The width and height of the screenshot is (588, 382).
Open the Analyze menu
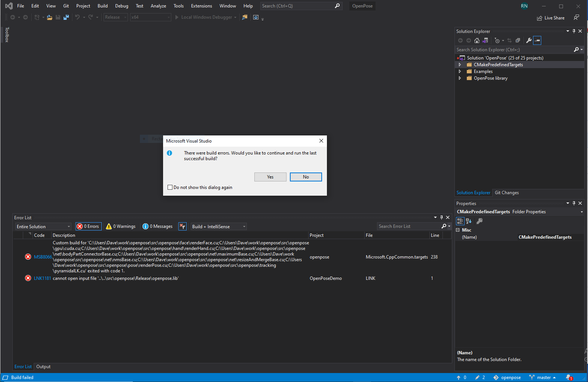[x=158, y=6]
